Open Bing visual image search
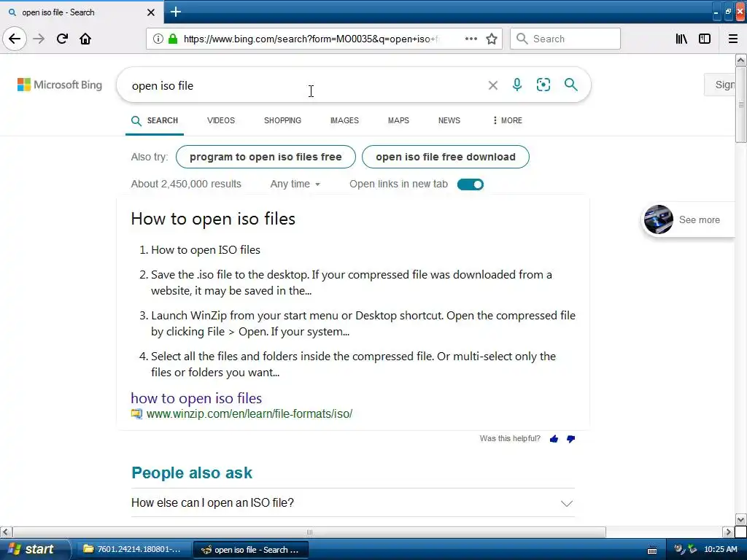 pos(543,85)
